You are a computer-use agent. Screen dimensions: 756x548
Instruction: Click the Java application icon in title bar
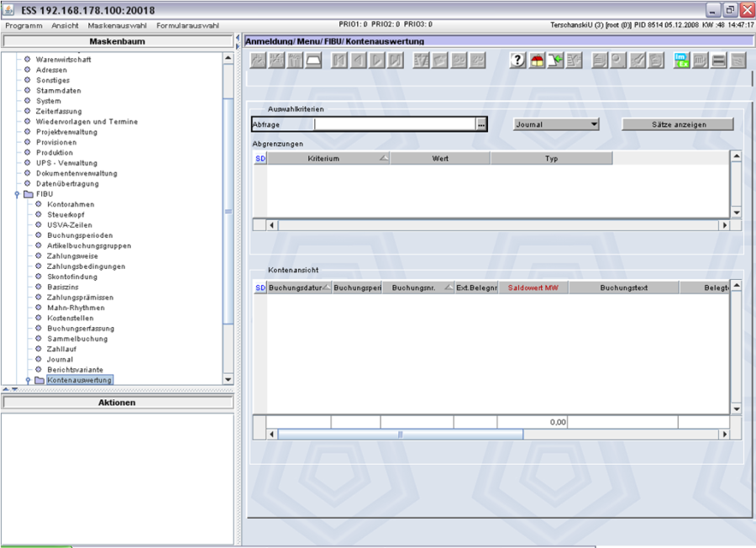8,9
